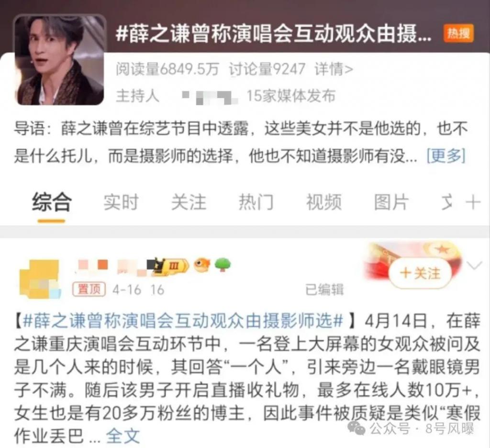
Task: Open the topic cover thumbnail photo
Action: click(x=60, y=60)
